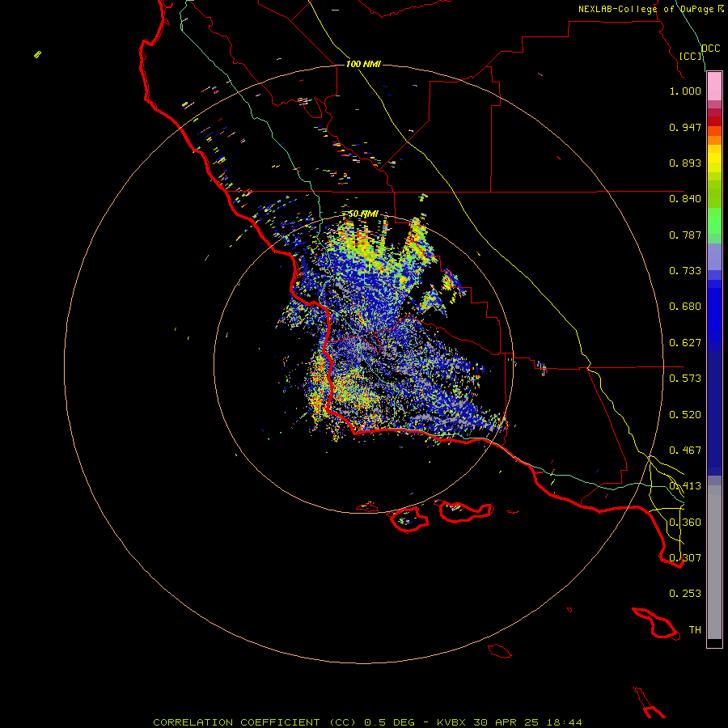This screenshot has width=728, height=728.
Task: Click the 100 NMI range ring label
Action: (x=363, y=64)
